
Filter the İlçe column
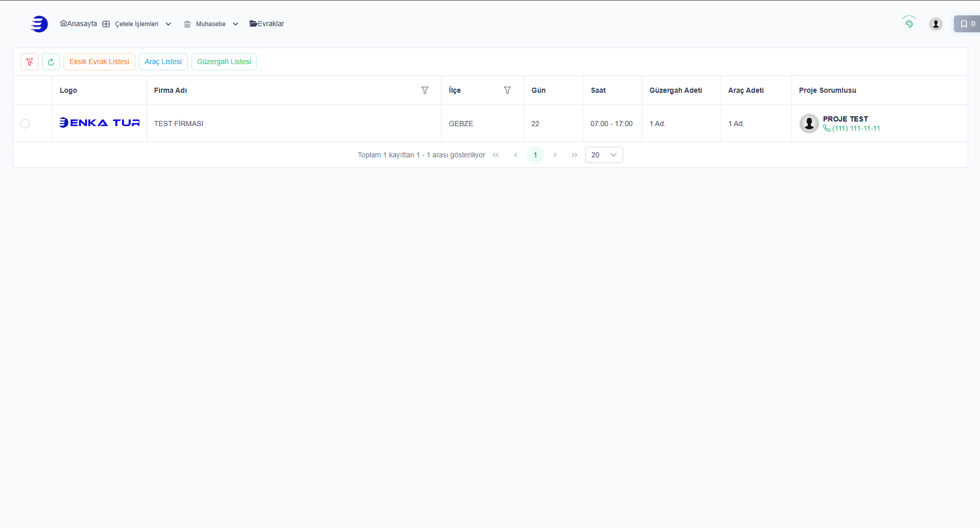coord(507,90)
